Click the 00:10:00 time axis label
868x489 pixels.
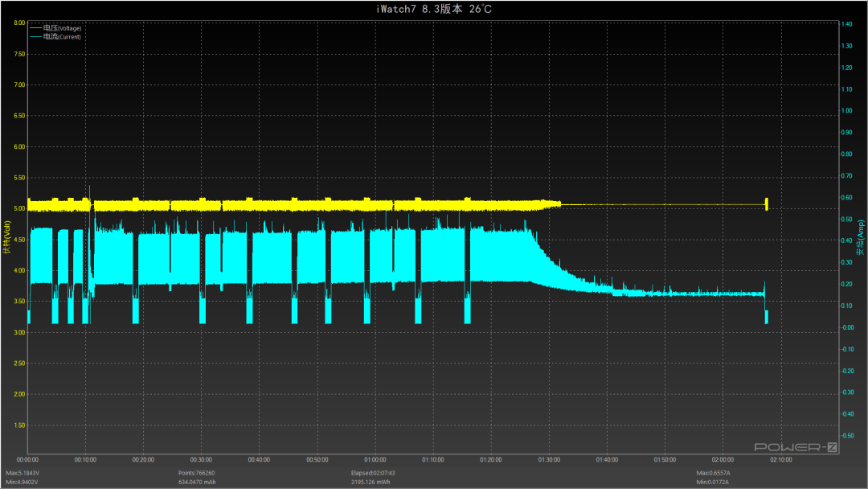coord(85,460)
